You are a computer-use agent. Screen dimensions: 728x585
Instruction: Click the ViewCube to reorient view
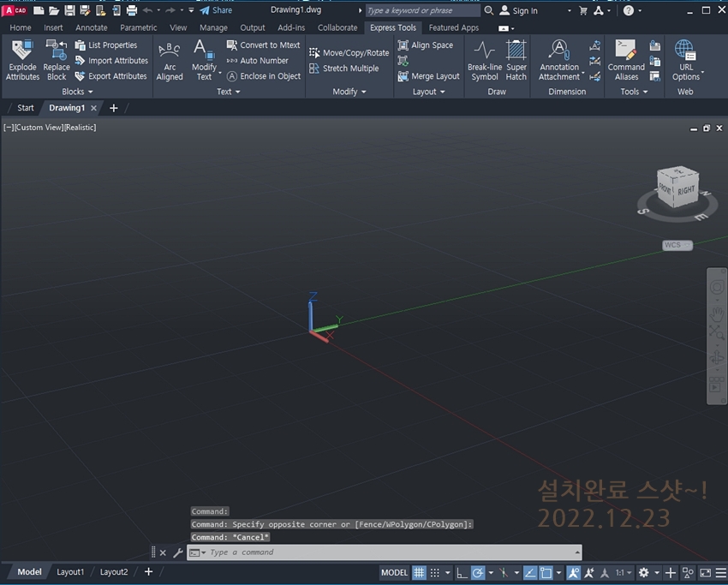676,188
